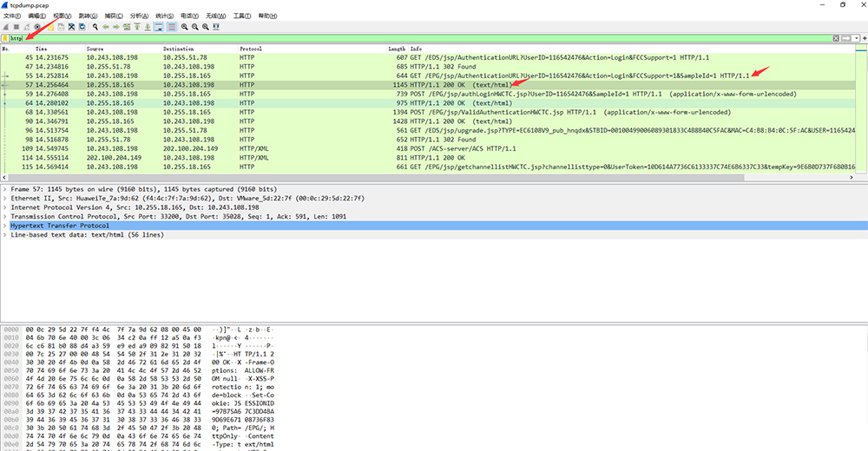
Task: Click the display filter bookmark icon
Action: pos(5,38)
